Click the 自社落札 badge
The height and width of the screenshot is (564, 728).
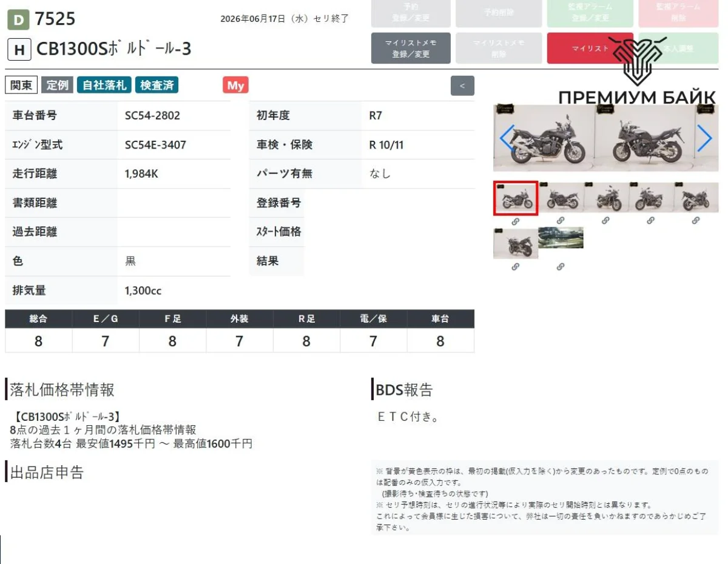pos(104,85)
